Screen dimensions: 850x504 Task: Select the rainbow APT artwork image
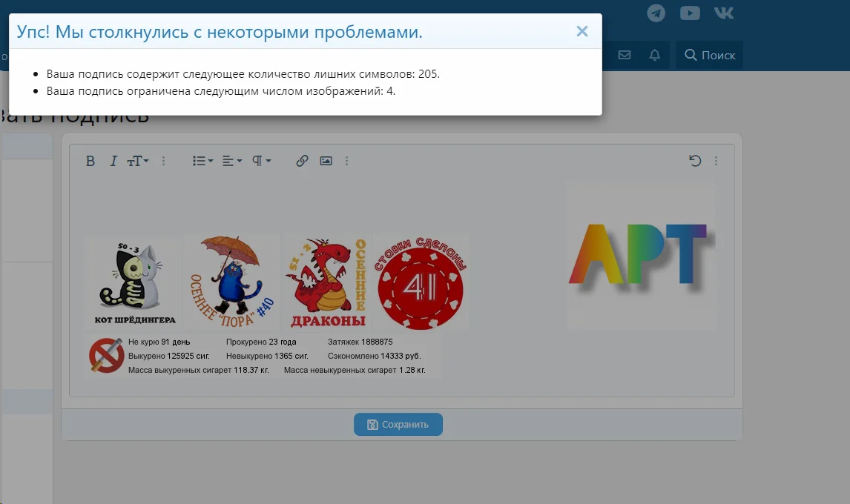click(x=641, y=254)
